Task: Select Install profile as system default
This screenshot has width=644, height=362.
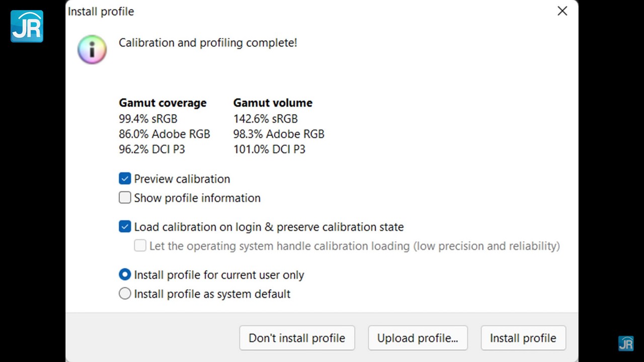Action: tap(125, 294)
